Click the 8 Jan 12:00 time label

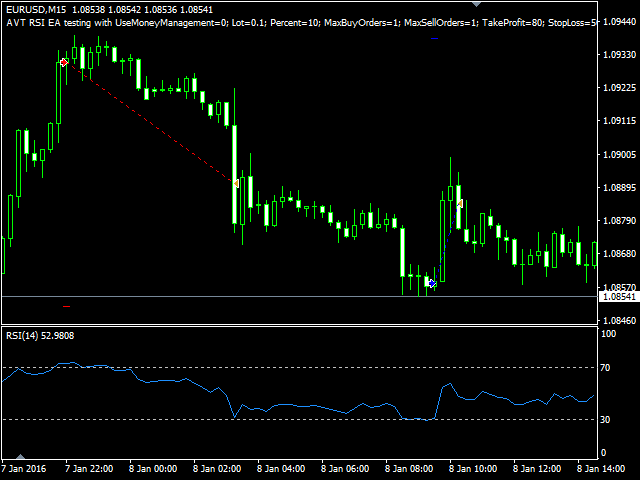[537, 469]
